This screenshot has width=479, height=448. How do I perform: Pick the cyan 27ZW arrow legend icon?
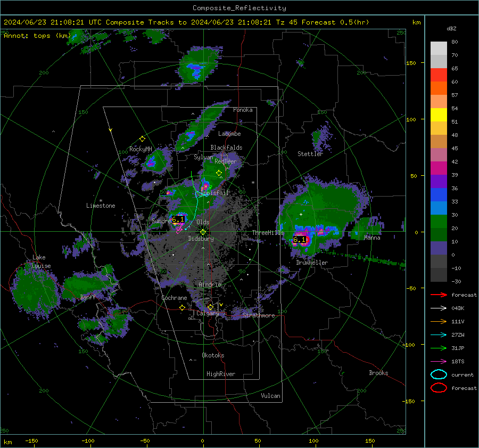[x=439, y=335]
